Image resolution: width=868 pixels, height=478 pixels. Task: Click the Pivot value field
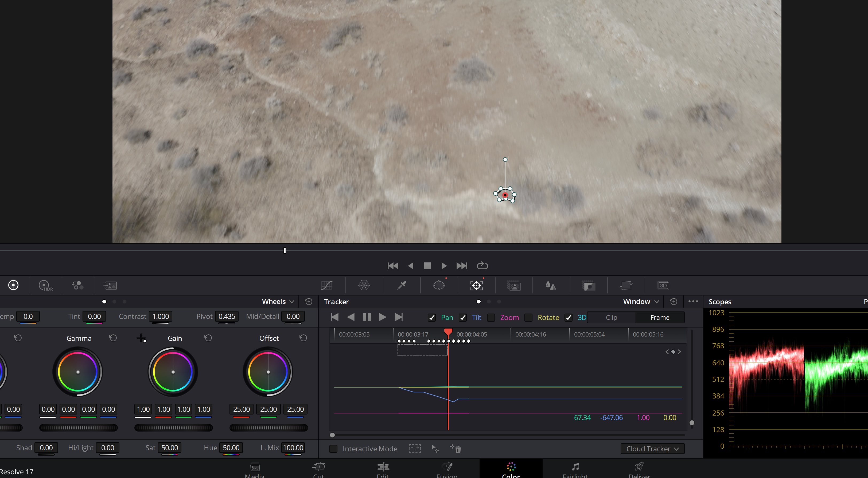click(227, 317)
